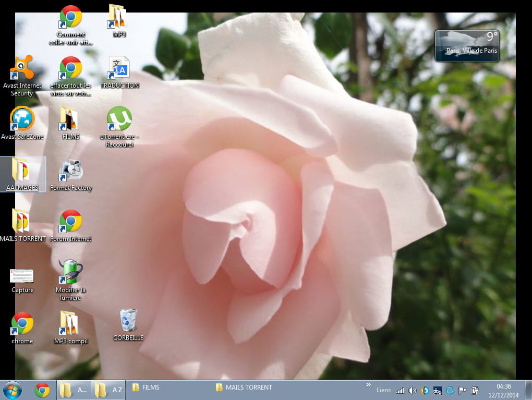Viewport: 532px width, 400px height.
Task: Open Avast SafeZone browser shortcut
Action: (x=22, y=119)
